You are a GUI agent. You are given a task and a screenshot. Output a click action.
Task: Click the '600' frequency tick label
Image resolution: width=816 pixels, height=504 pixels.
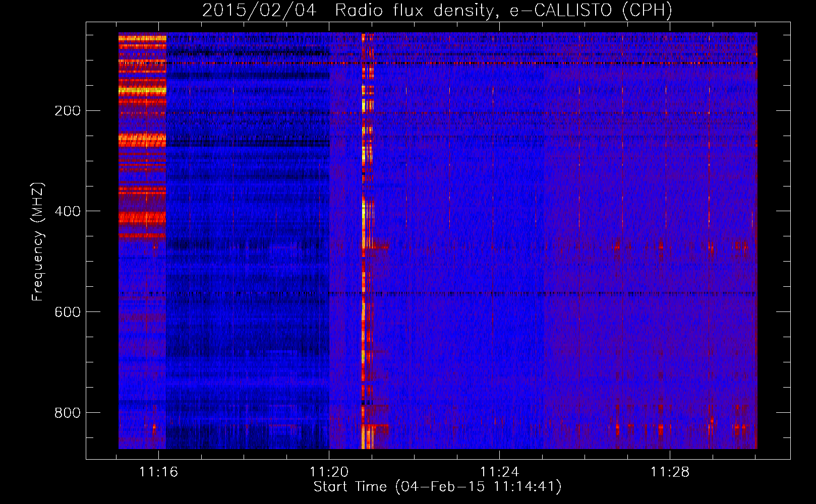[x=68, y=312]
